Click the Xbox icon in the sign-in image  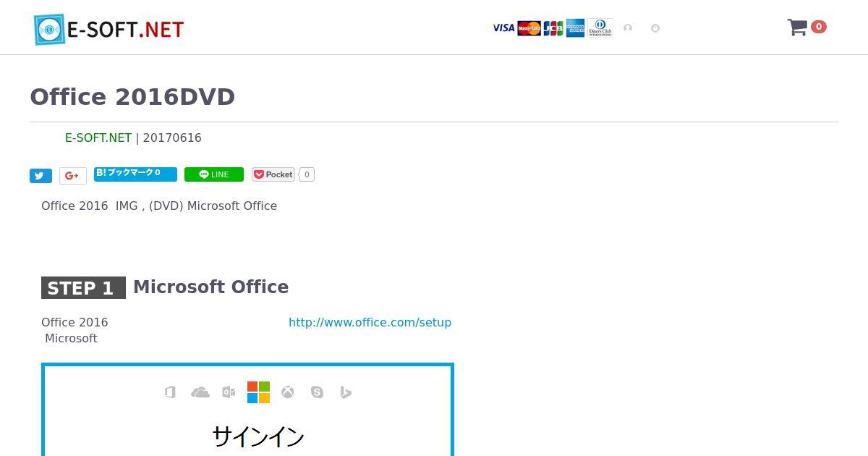click(288, 392)
